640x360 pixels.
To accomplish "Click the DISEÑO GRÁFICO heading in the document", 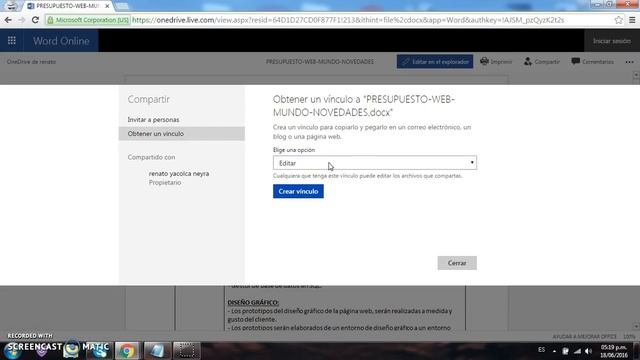I will (x=253, y=302).
